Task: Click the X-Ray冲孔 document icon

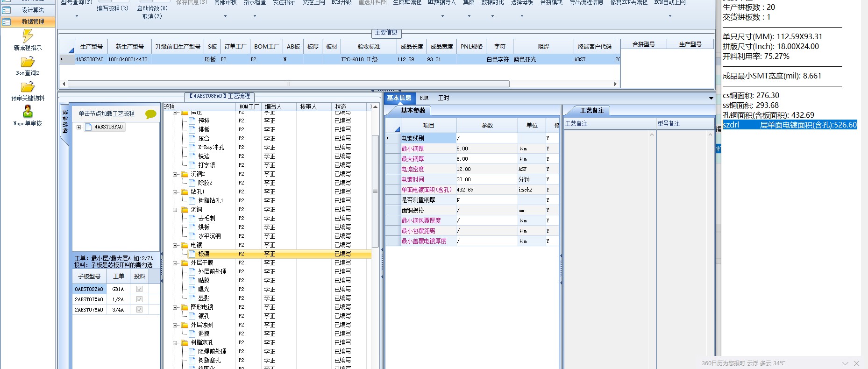Action: (192, 148)
